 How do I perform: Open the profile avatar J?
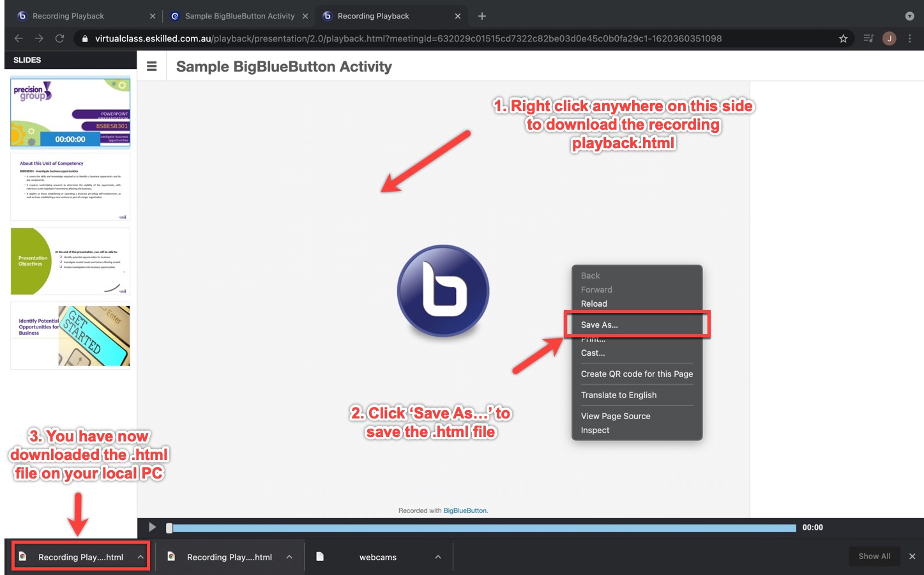pyautogui.click(x=889, y=38)
